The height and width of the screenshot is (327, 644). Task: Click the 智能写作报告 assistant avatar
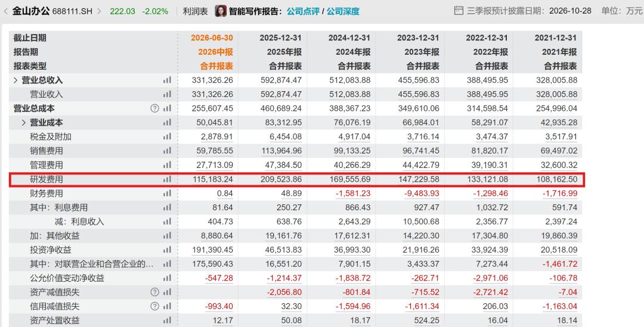(x=221, y=11)
